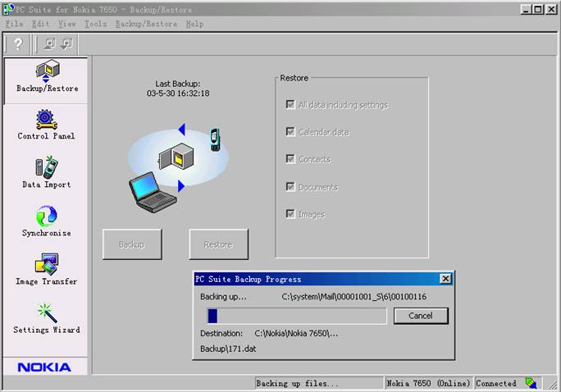Toggle the Calender data checkbox

[x=290, y=131]
